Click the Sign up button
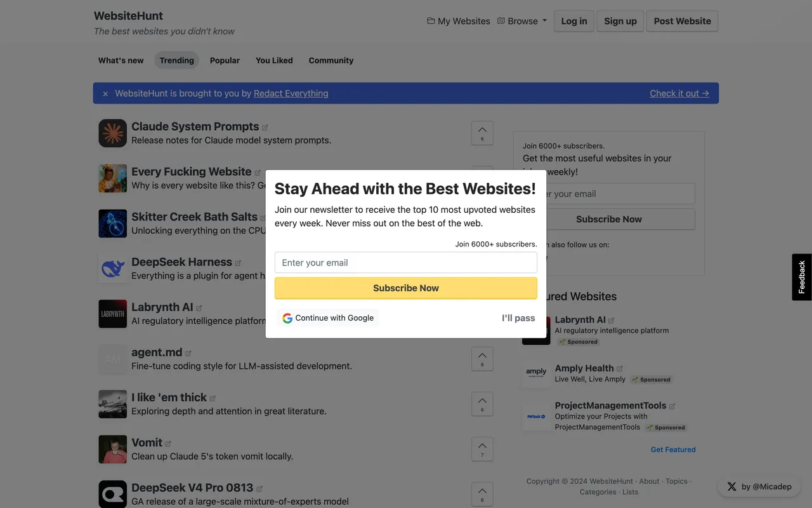 (620, 21)
